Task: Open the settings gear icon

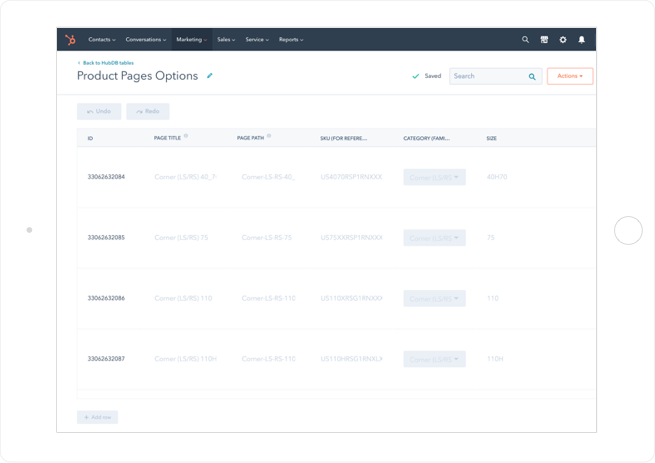Action: click(563, 40)
